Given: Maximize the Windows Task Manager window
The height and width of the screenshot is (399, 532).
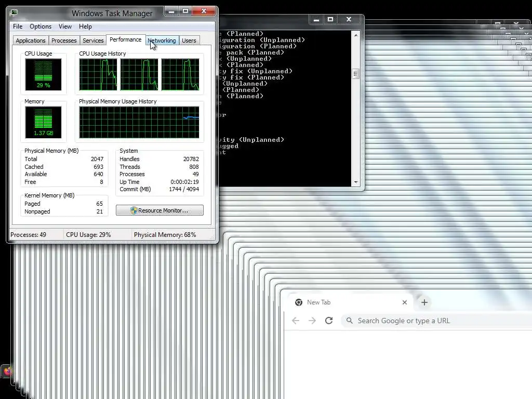Looking at the screenshot, I should point(185,11).
